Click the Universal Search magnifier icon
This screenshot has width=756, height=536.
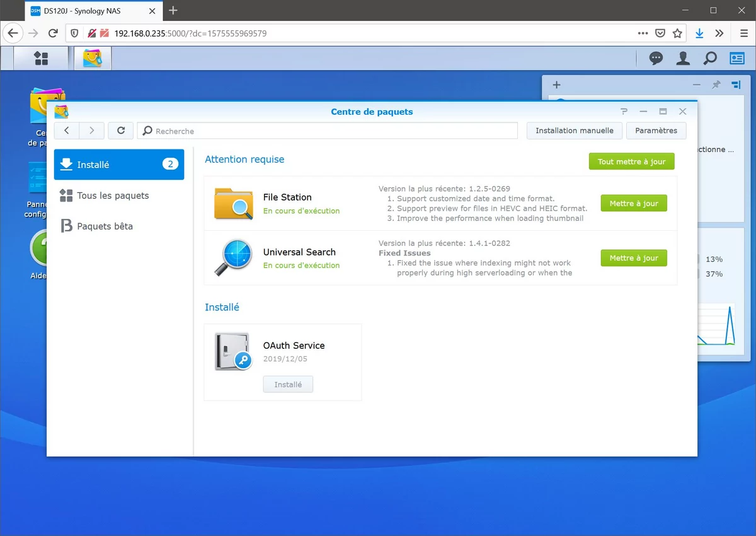(233, 257)
